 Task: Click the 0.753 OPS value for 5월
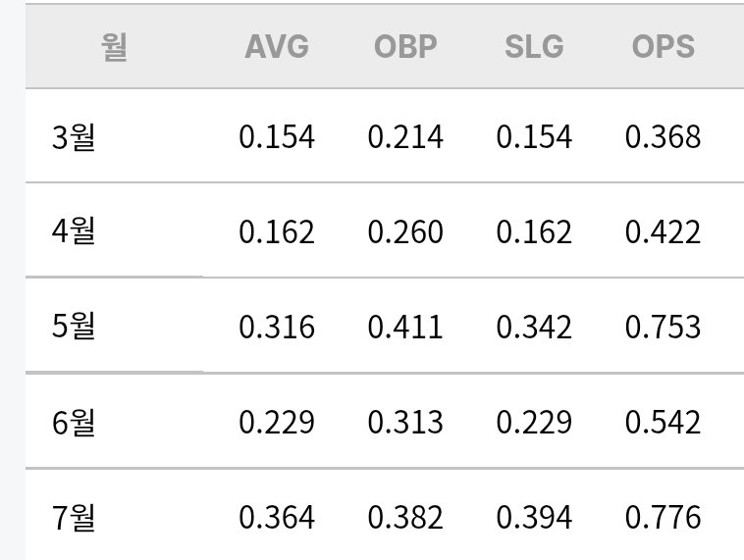tap(663, 327)
